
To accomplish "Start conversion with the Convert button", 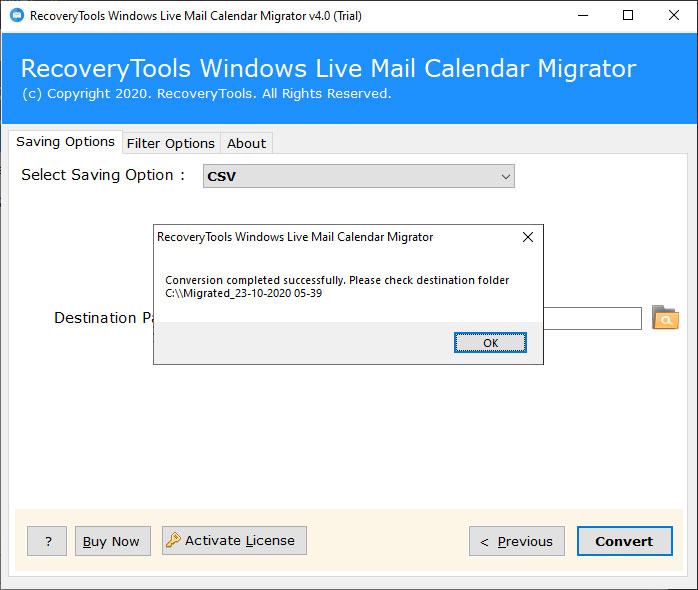I will pyautogui.click(x=625, y=541).
